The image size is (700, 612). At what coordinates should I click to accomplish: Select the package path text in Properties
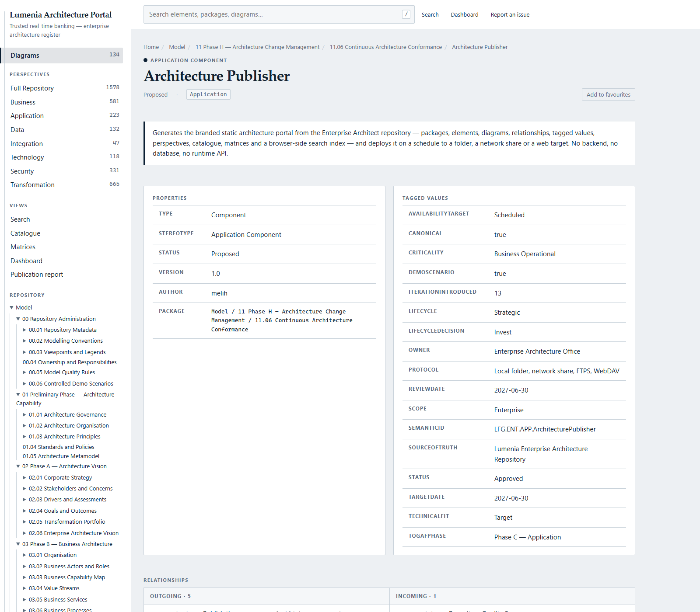(x=282, y=320)
